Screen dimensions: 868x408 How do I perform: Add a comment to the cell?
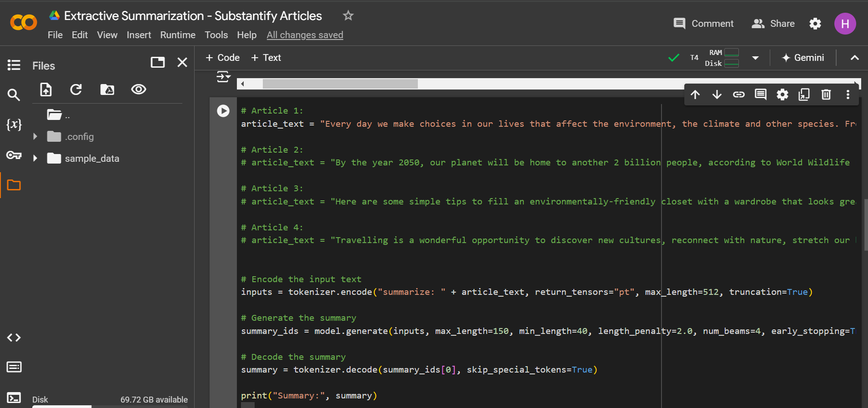tap(761, 95)
